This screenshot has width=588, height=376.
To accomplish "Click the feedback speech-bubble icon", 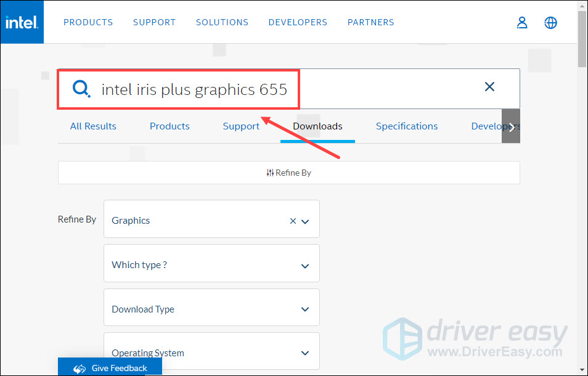I will coord(79,367).
